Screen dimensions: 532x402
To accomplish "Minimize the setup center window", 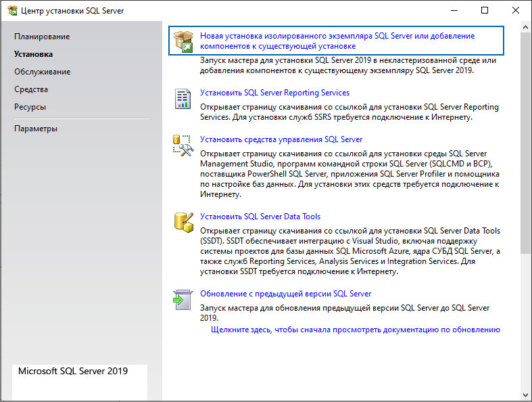I will point(454,10).
